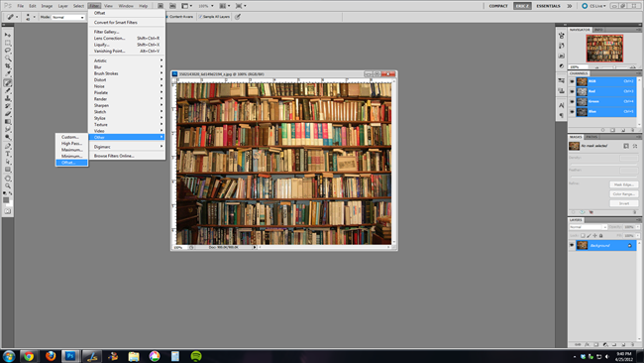Hide the RGB channel eye icon
This screenshot has height=363, width=644.
[x=572, y=81]
